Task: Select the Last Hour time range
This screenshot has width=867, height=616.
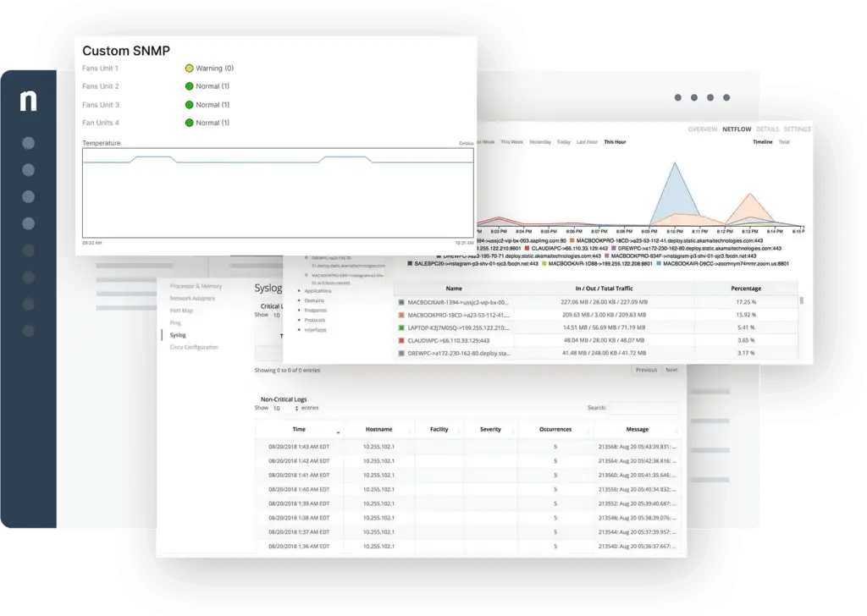Action: point(587,142)
